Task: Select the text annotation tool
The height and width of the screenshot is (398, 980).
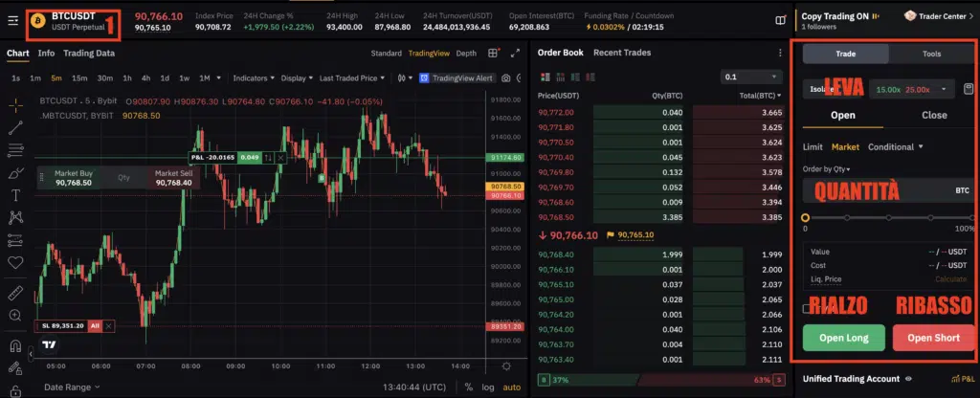Action: click(x=15, y=195)
